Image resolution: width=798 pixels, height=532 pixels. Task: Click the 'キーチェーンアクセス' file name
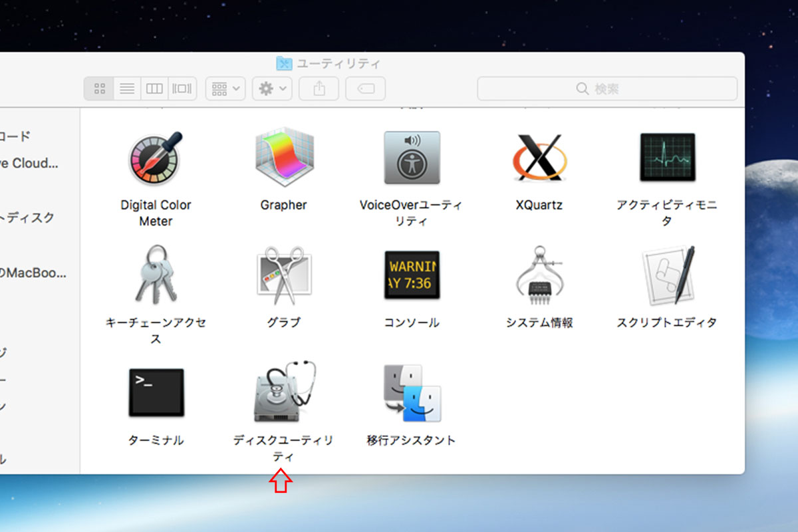pyautogui.click(x=156, y=331)
